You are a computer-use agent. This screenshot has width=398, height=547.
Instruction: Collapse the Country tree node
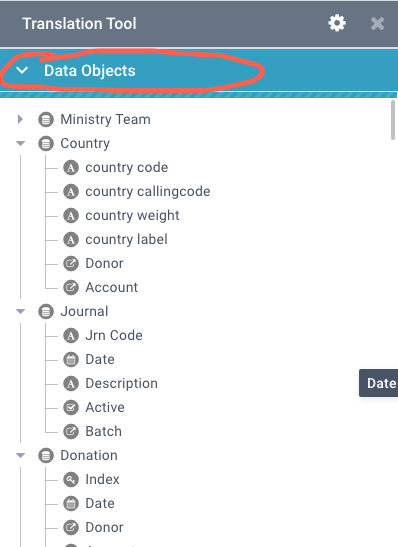pyautogui.click(x=21, y=143)
